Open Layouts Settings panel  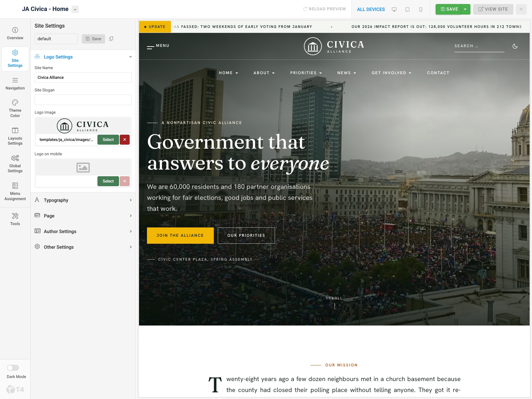(x=15, y=136)
